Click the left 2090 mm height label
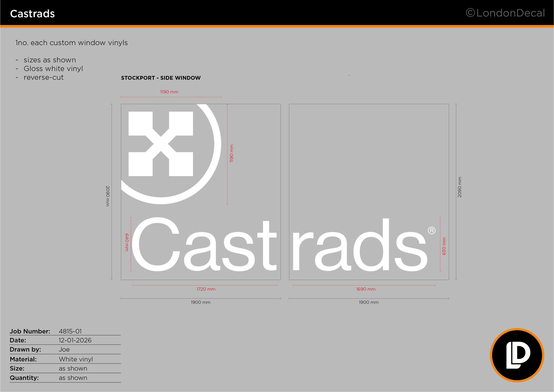The height and width of the screenshot is (392, 554). pyautogui.click(x=107, y=196)
